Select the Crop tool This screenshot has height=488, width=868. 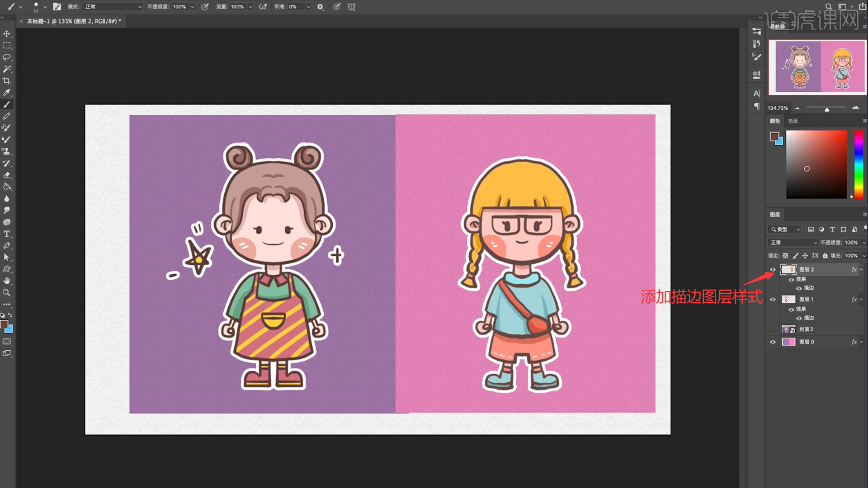pyautogui.click(x=7, y=81)
